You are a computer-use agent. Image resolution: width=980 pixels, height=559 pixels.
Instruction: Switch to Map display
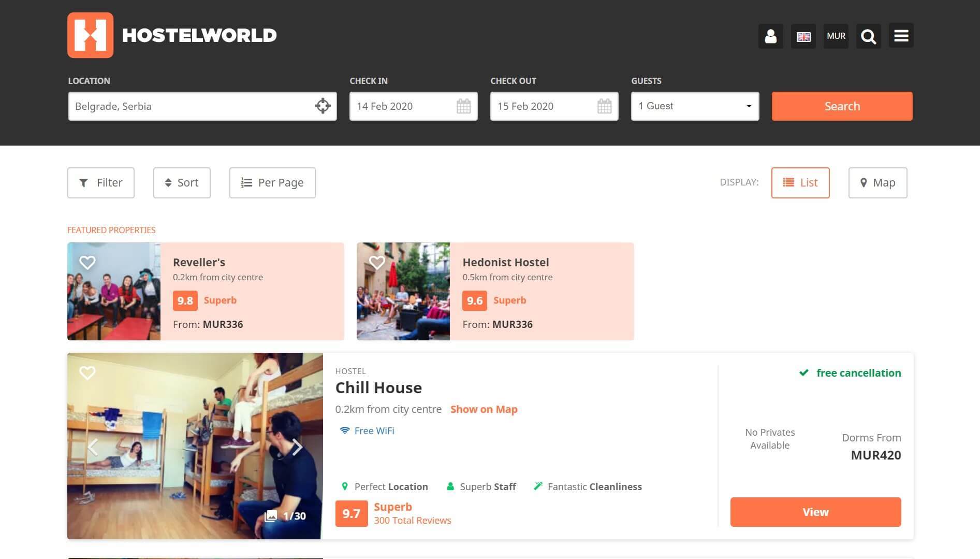coord(877,182)
